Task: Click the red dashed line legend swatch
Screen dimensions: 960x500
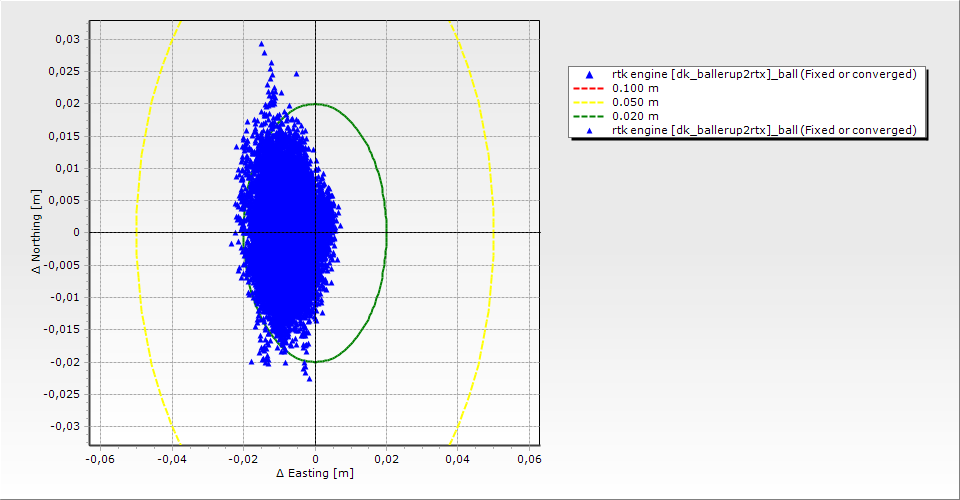Action: click(x=588, y=88)
